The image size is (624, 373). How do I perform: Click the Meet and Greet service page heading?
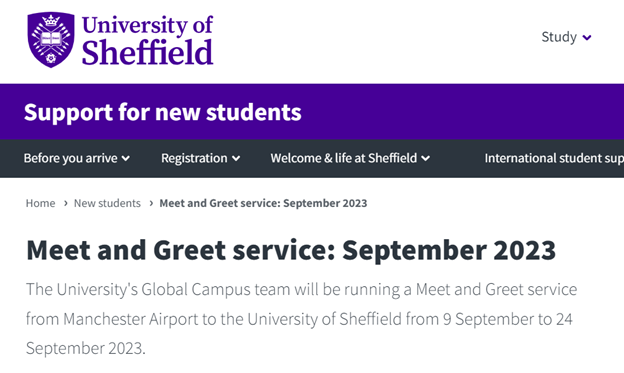coord(291,250)
